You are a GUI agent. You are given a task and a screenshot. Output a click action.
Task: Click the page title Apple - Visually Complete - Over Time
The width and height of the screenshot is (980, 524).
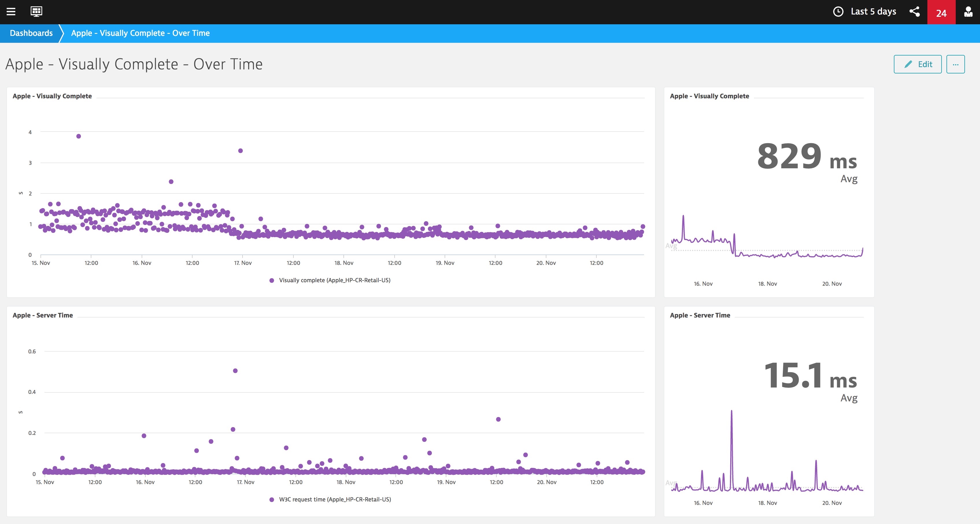click(x=134, y=64)
